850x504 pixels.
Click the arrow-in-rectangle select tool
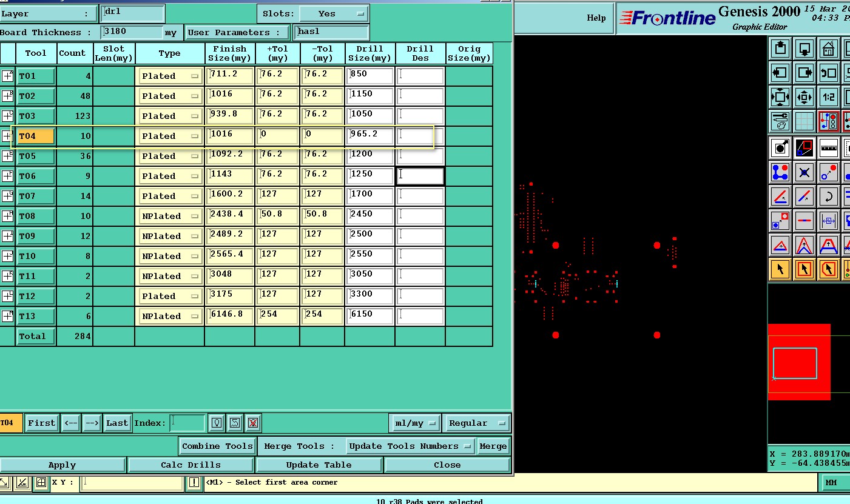[x=804, y=269]
